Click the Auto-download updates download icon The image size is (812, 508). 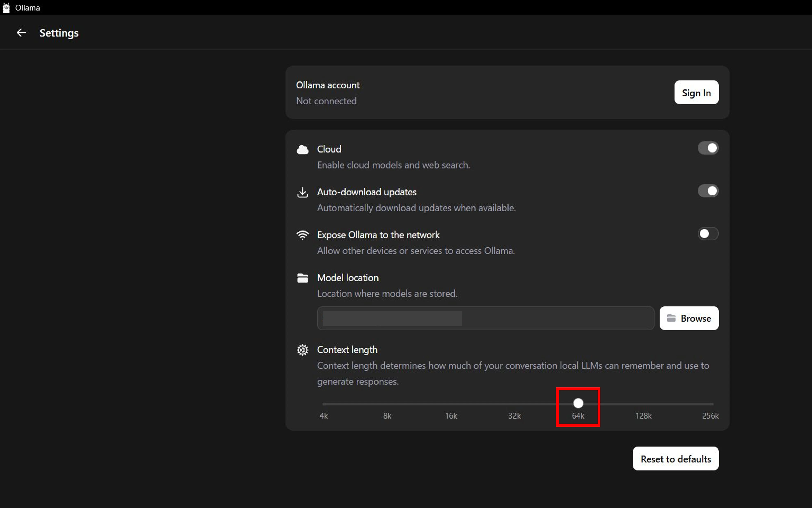pyautogui.click(x=302, y=193)
